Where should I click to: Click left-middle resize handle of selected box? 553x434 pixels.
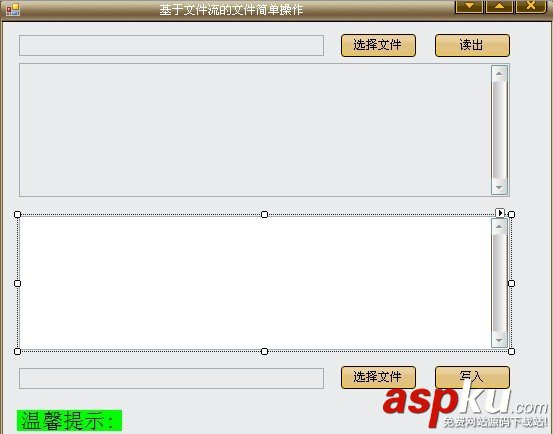(17, 283)
